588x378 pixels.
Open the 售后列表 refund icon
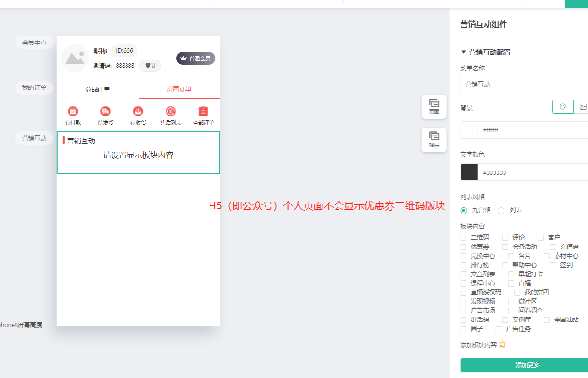coord(171,112)
